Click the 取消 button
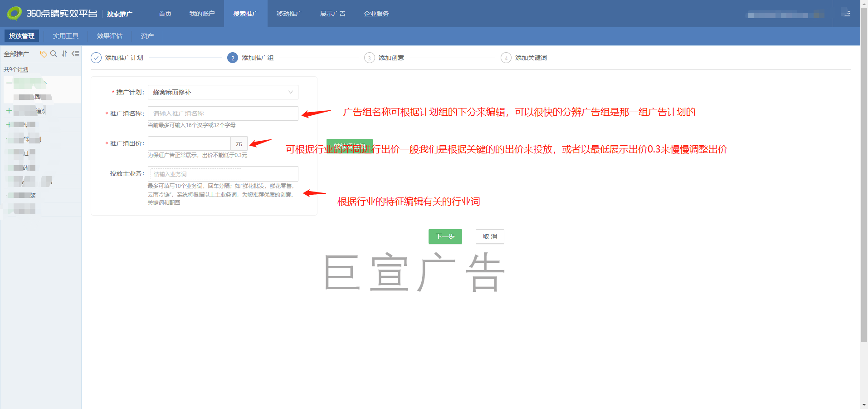 [490, 237]
